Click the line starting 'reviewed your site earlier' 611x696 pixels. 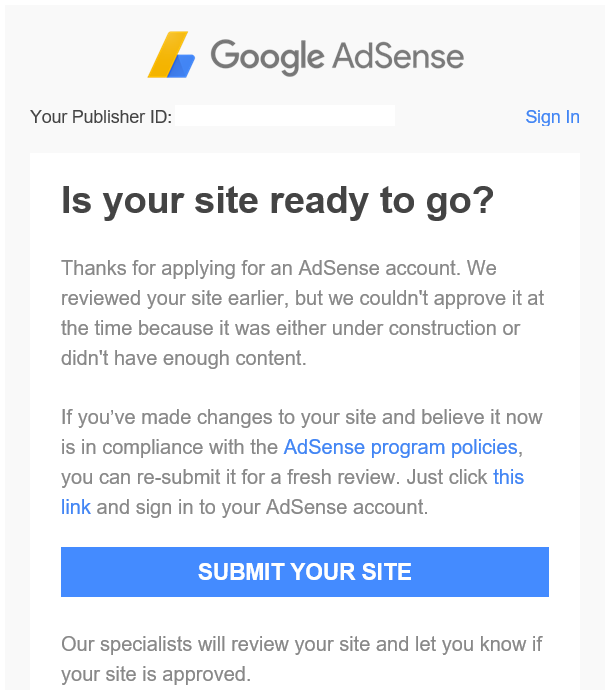(x=302, y=298)
